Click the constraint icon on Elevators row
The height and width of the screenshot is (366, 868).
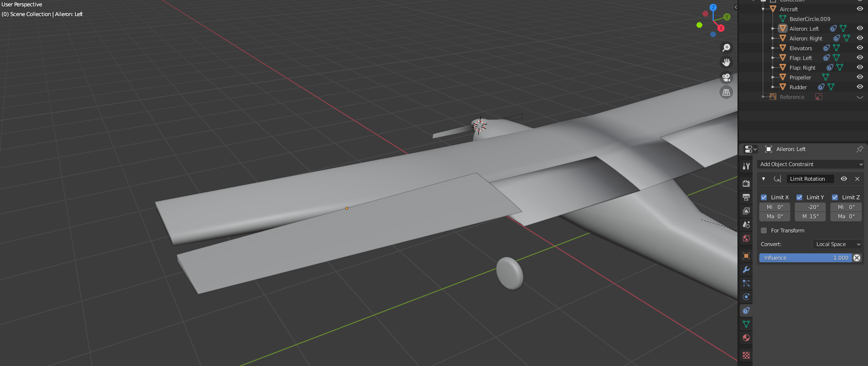click(x=827, y=48)
